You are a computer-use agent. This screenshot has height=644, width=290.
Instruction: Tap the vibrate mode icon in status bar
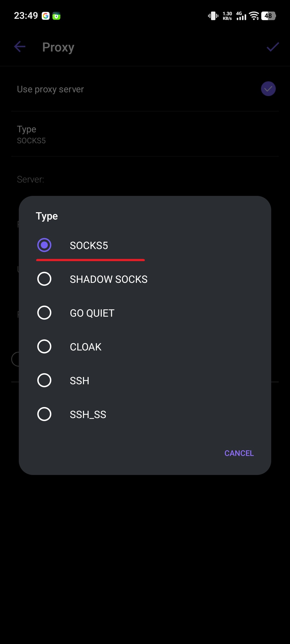click(x=213, y=16)
